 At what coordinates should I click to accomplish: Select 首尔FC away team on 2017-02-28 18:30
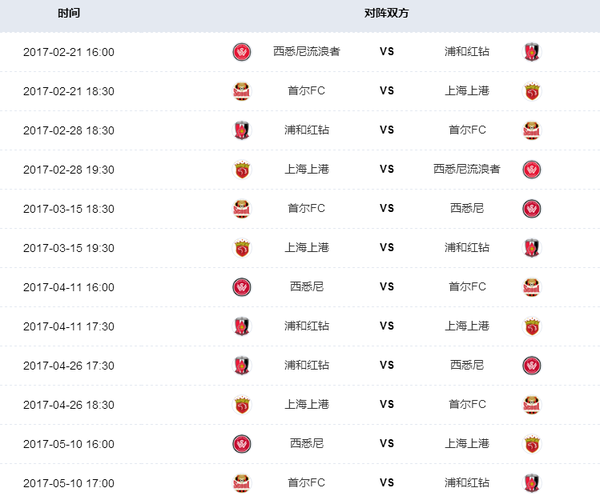coord(467,130)
